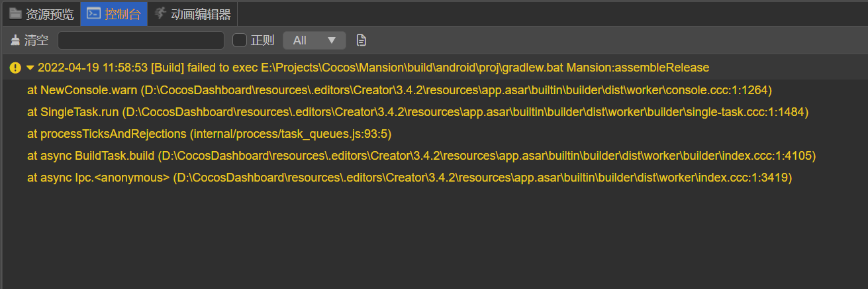The image size is (868, 289).
Task: Switch to the 动画编辑器 tab
Action: (x=200, y=14)
